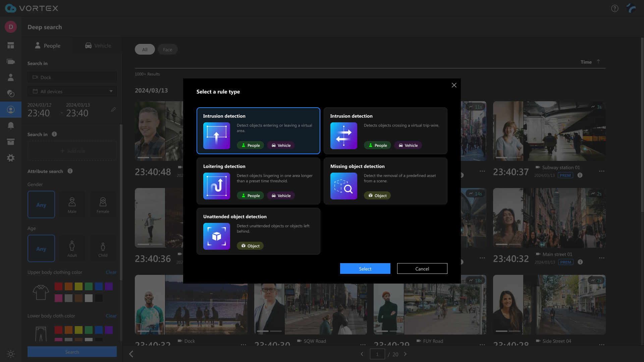The image size is (644, 362).
Task: Open the Dashboard panel icon
Action: [11, 45]
